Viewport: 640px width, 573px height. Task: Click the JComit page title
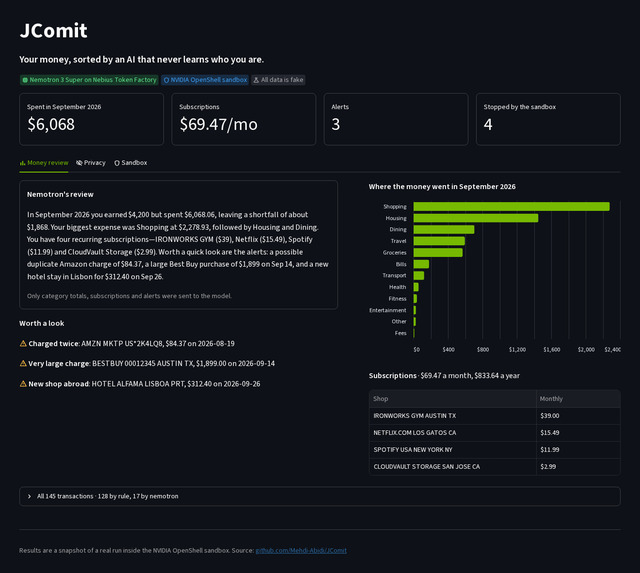53,31
